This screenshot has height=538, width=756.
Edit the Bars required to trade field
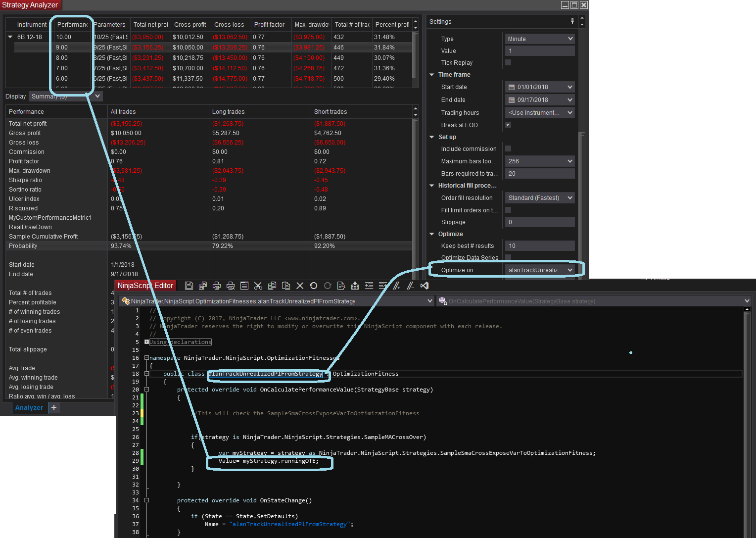(540, 174)
